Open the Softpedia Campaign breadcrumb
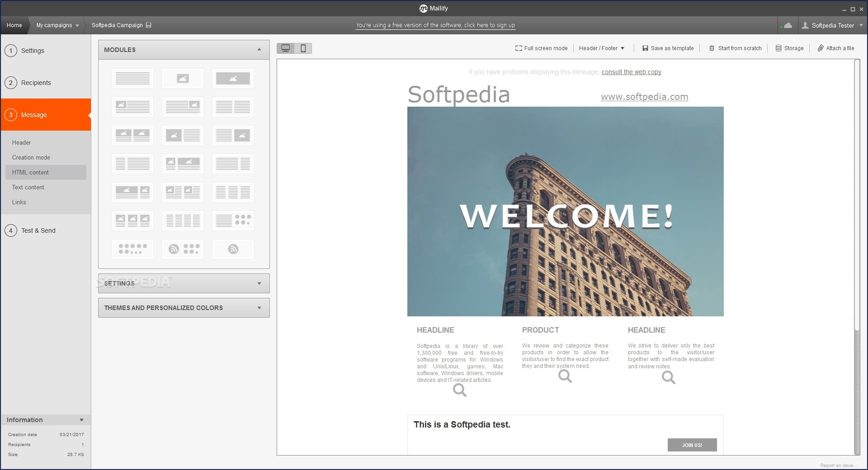The width and height of the screenshot is (868, 470). pyautogui.click(x=117, y=25)
